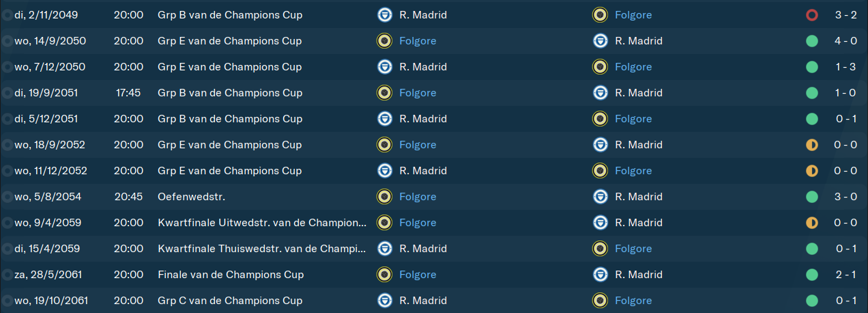The height and width of the screenshot is (313, 868).
Task: Open the Finale van de Champions Cup competition
Action: coord(231,275)
